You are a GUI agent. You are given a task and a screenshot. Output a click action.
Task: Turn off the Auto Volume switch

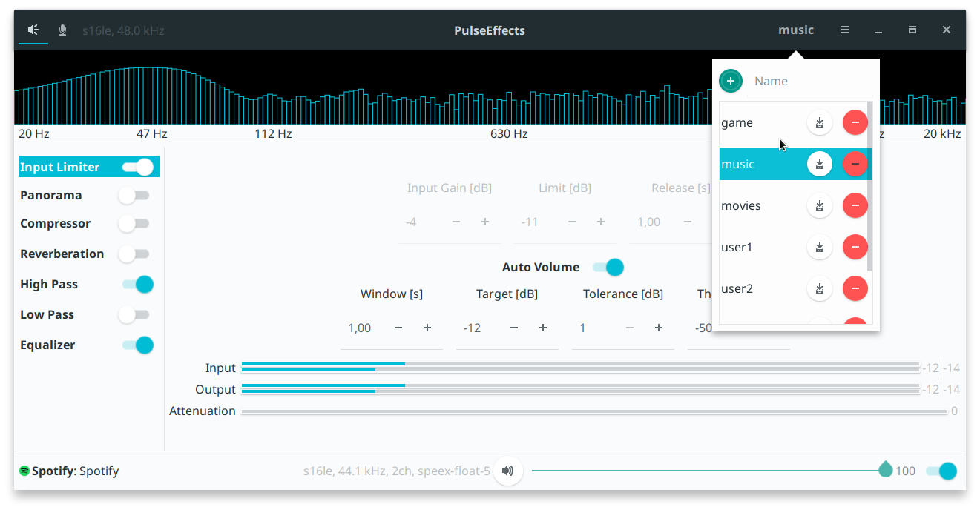(608, 267)
